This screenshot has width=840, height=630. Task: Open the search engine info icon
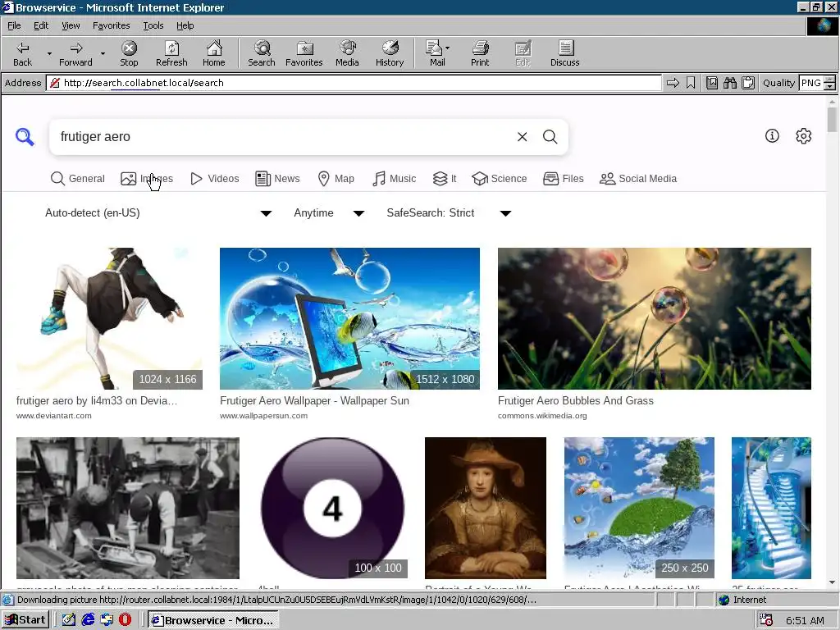(772, 136)
